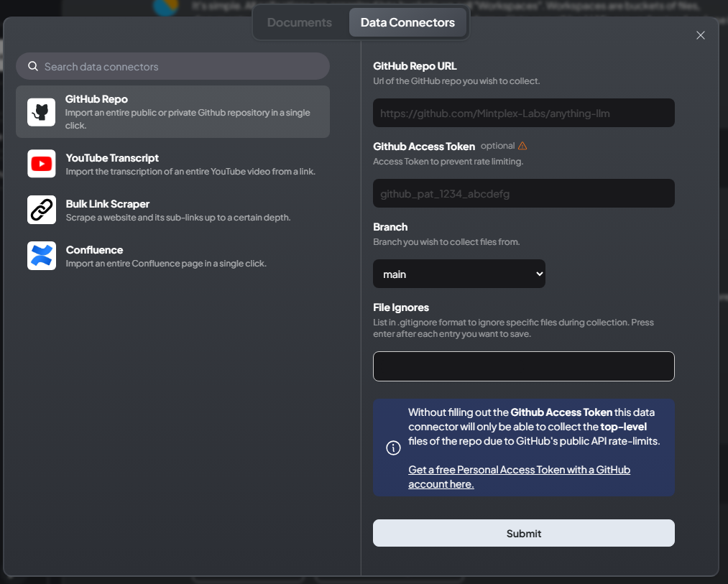Pick the Confluence connector title

pos(94,250)
